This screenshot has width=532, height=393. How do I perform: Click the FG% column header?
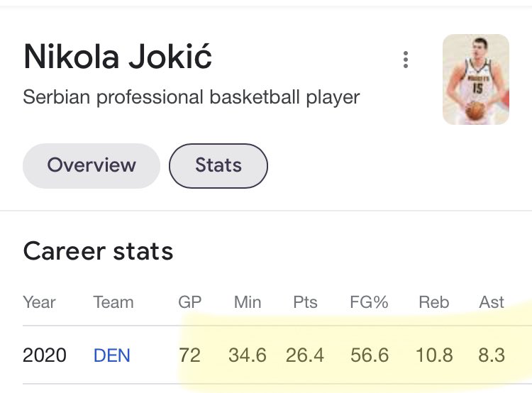(369, 302)
